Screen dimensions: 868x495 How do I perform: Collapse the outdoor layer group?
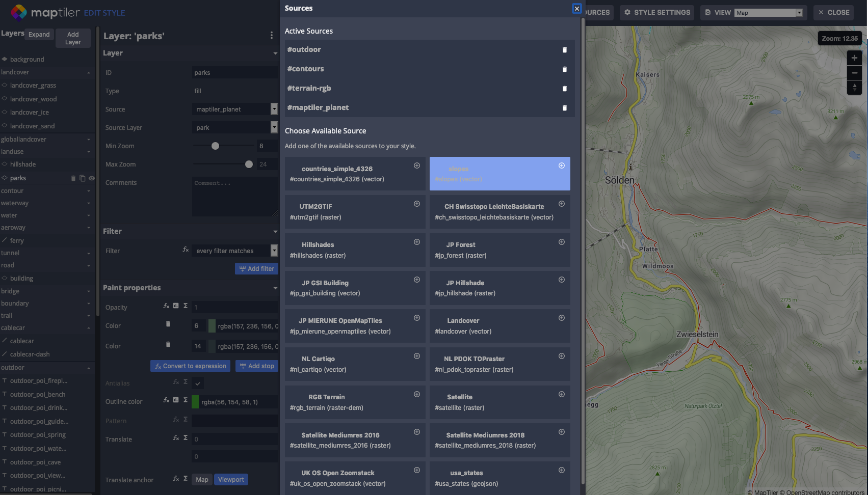click(x=89, y=368)
